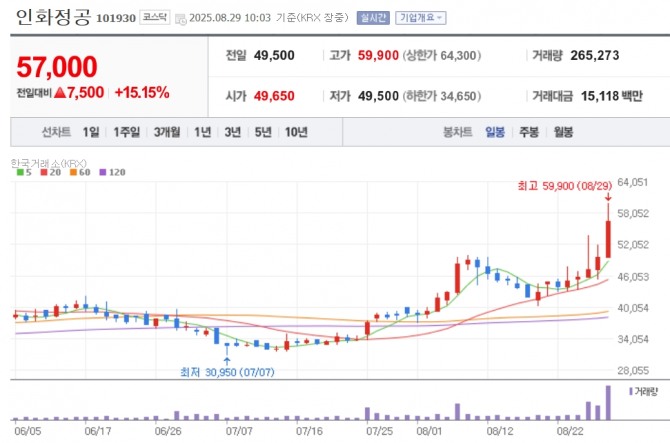The height and width of the screenshot is (443, 670).
Task: Click the green 5-day average swatch
Action: tap(20, 172)
